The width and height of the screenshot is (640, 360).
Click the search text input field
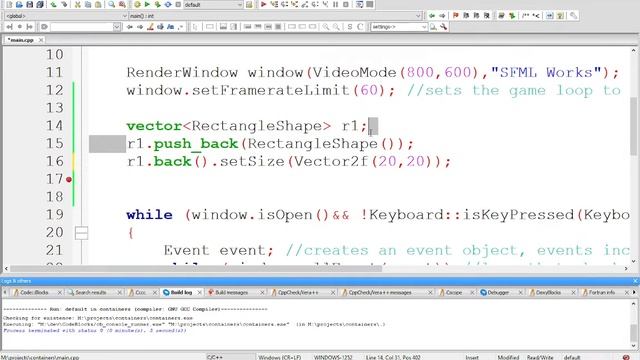coord(82,27)
